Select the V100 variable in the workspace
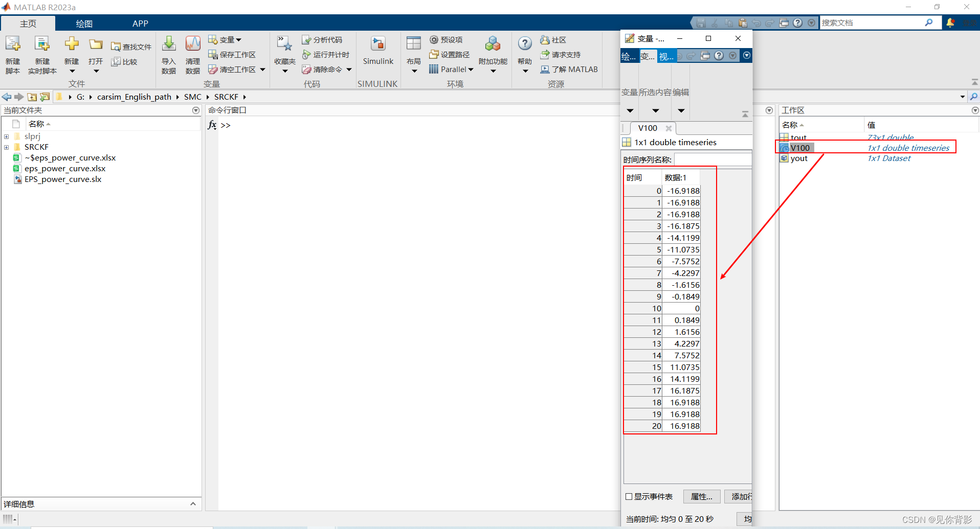 point(800,148)
